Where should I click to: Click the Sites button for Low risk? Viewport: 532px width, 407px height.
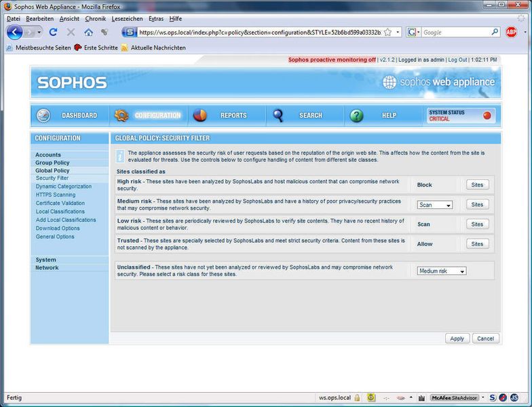(x=477, y=224)
